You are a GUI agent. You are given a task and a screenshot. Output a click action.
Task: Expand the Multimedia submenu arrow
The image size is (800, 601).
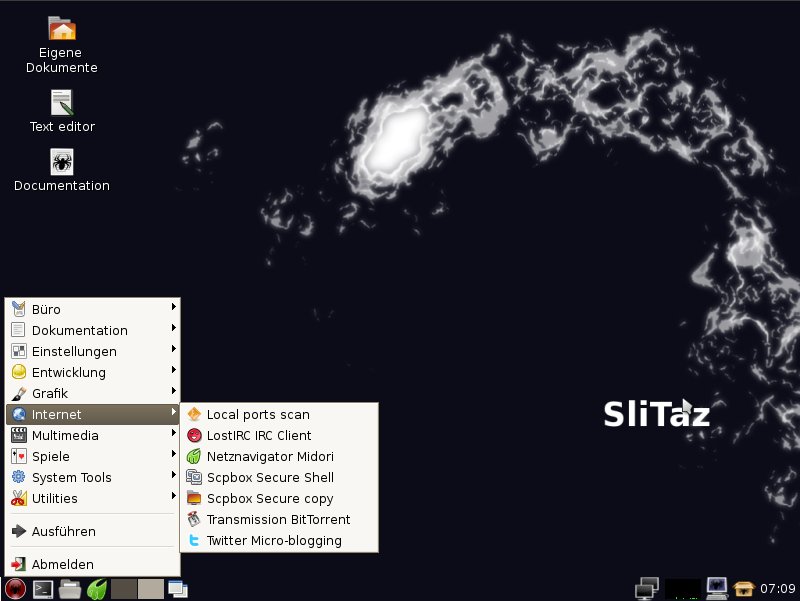pyautogui.click(x=173, y=433)
